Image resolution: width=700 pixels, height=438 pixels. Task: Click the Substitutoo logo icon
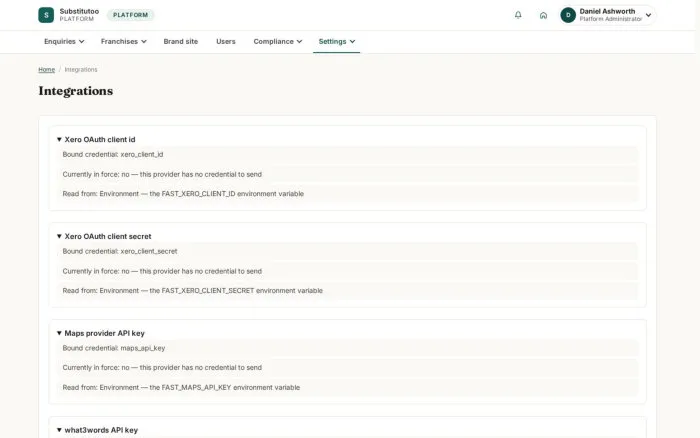(x=46, y=15)
